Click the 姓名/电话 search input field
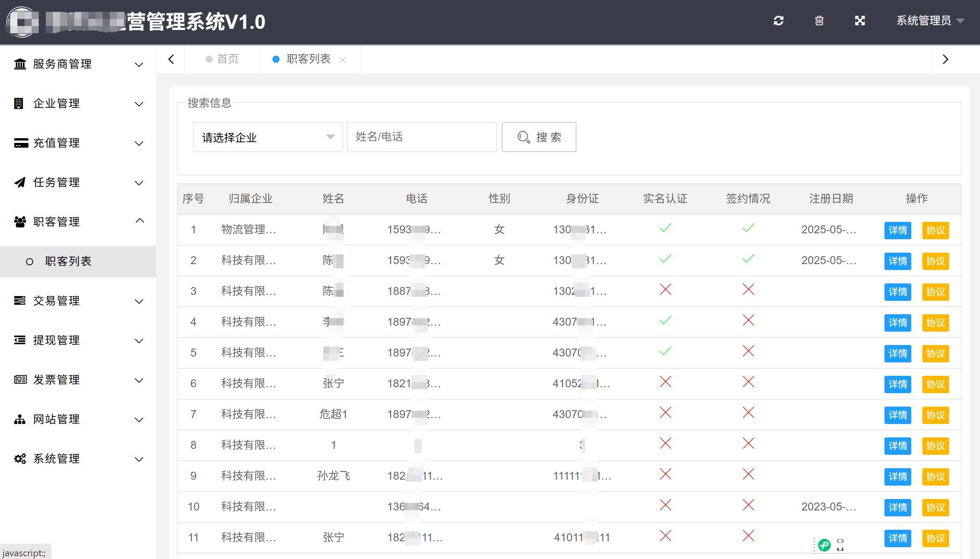980x559 pixels. (x=421, y=137)
